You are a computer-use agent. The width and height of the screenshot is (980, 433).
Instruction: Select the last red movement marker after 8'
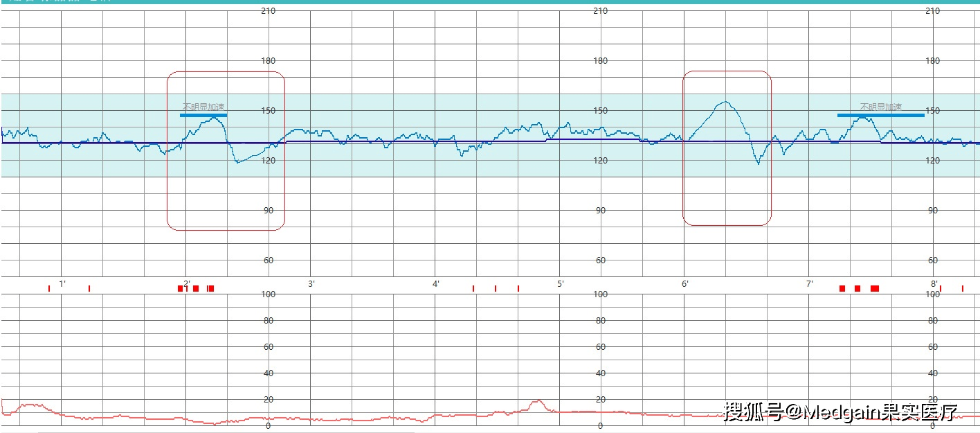pos(962,288)
